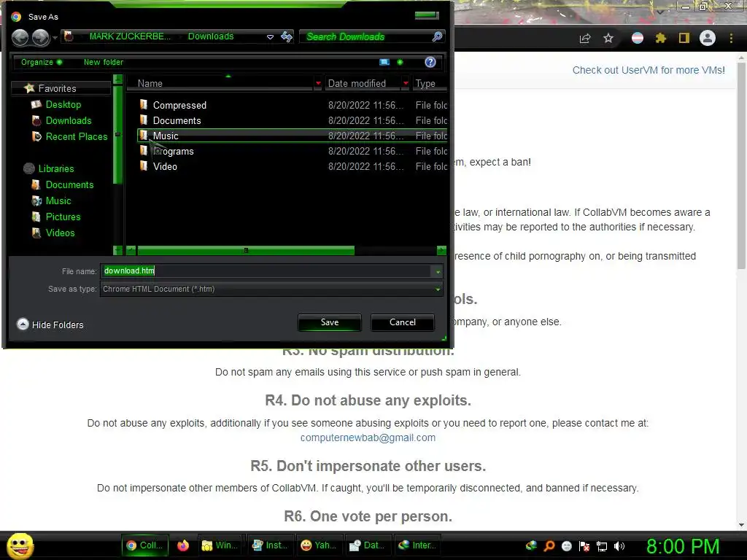
Task: Sort by Name column header
Action: click(222, 83)
